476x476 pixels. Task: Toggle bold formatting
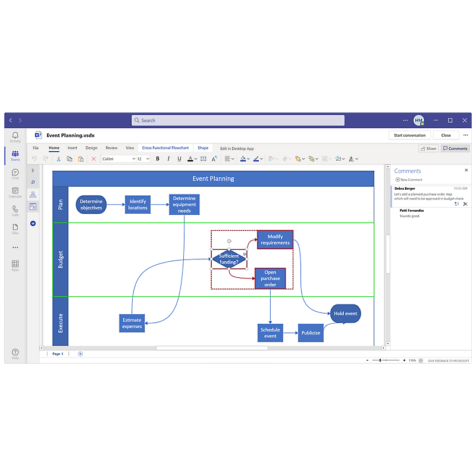pyautogui.click(x=158, y=158)
